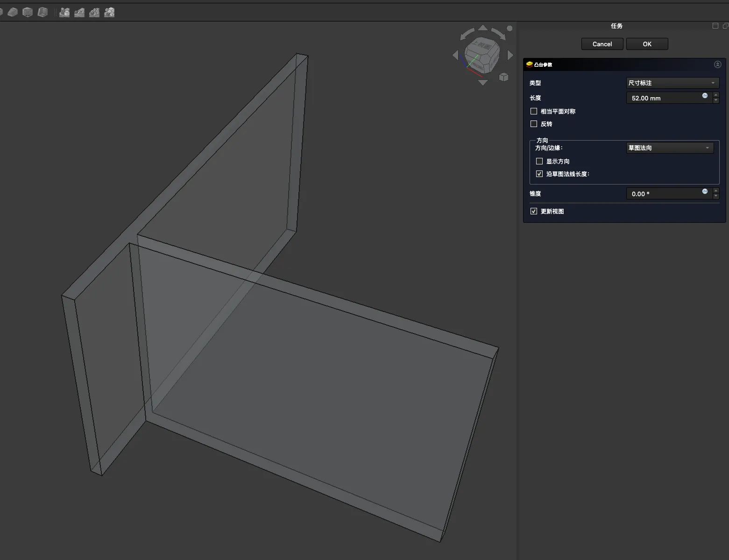Increase the 锥度 value with up stepper

tap(716, 191)
